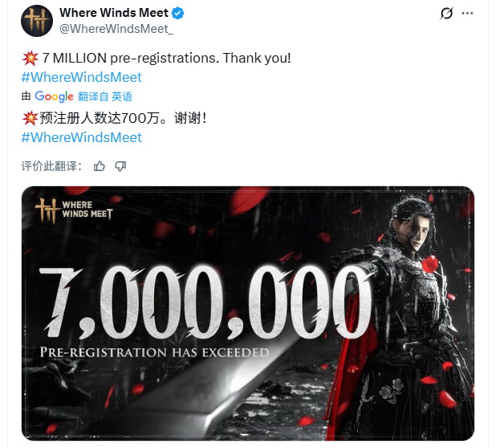The height and width of the screenshot is (448, 500).
Task: Open the three-dot more options menu
Action: click(467, 14)
